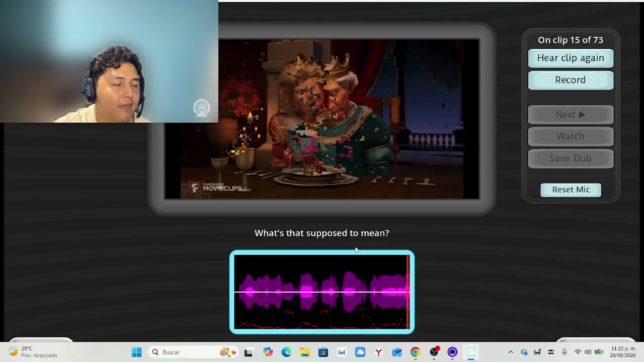This screenshot has height=362, width=644.
Task: Click the battery status tray icon
Action: click(x=599, y=352)
